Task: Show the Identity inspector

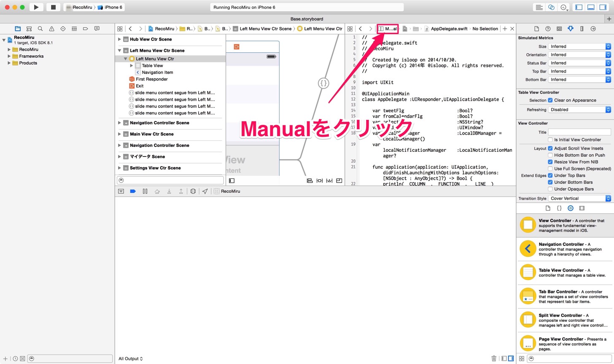Action: (x=559, y=29)
